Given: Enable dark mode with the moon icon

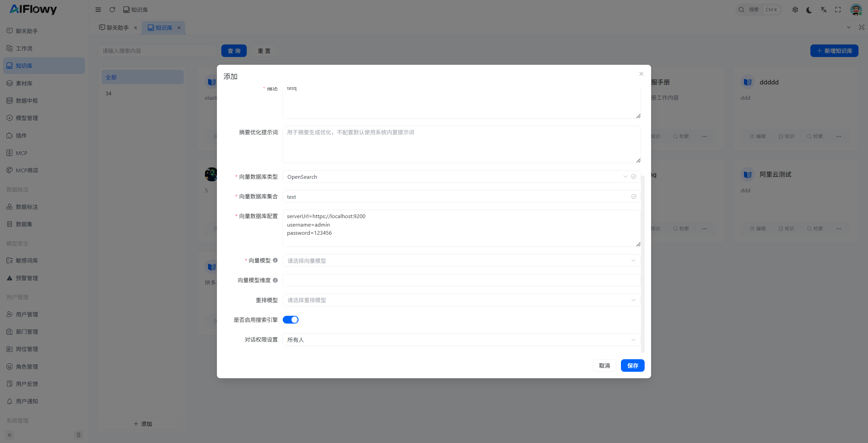Looking at the screenshot, I should [x=809, y=9].
